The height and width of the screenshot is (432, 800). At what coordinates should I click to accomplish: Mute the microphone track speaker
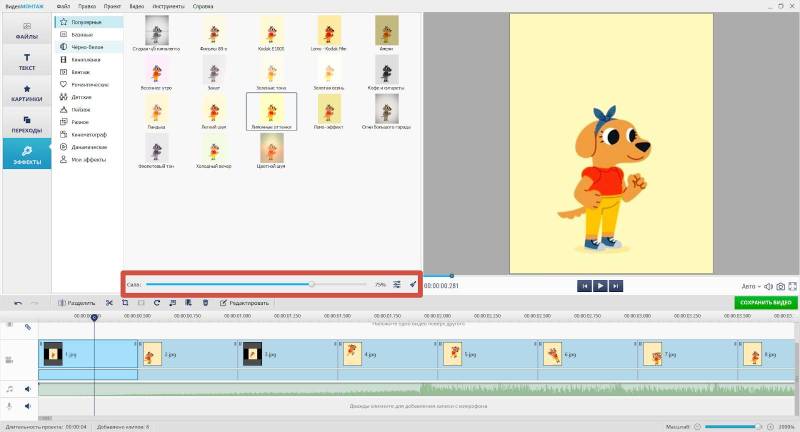(x=28, y=406)
